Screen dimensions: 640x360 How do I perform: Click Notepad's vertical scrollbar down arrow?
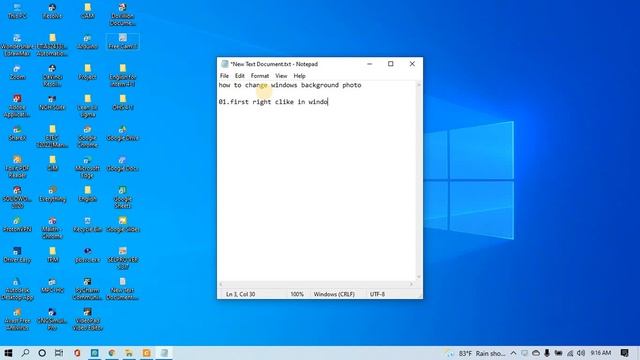[419, 277]
